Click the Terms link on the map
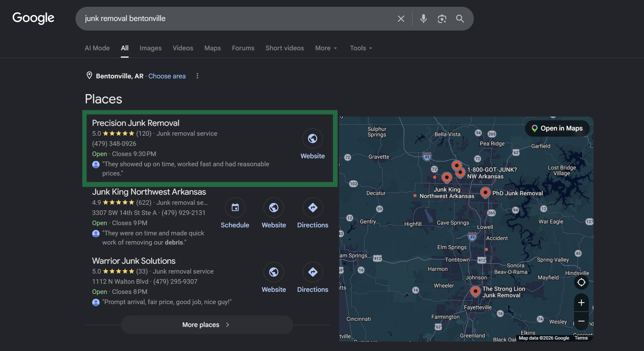This screenshot has height=351, width=644. click(581, 338)
